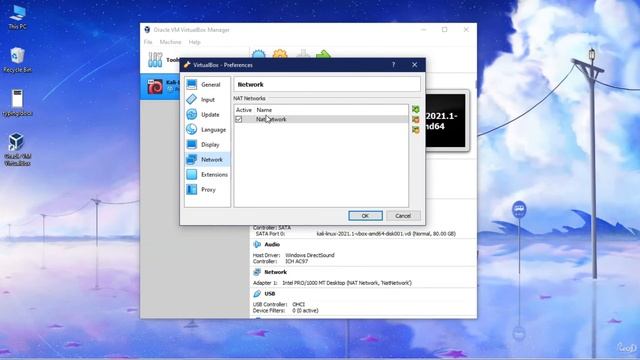640x360 pixels.
Task: Confirm preferences with OK button
Action: [365, 216]
